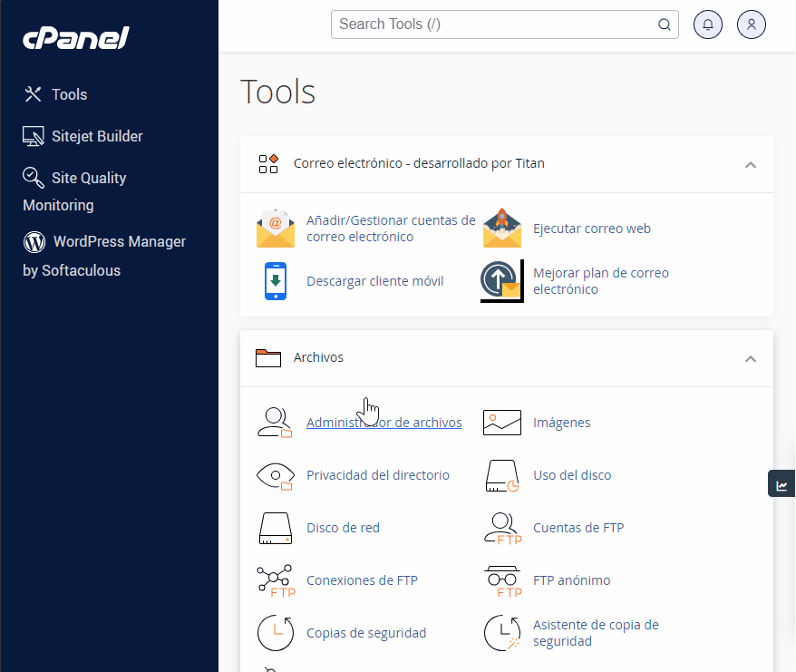Image resolution: width=796 pixels, height=672 pixels.
Task: Open Uso del disco
Action: 572,475
